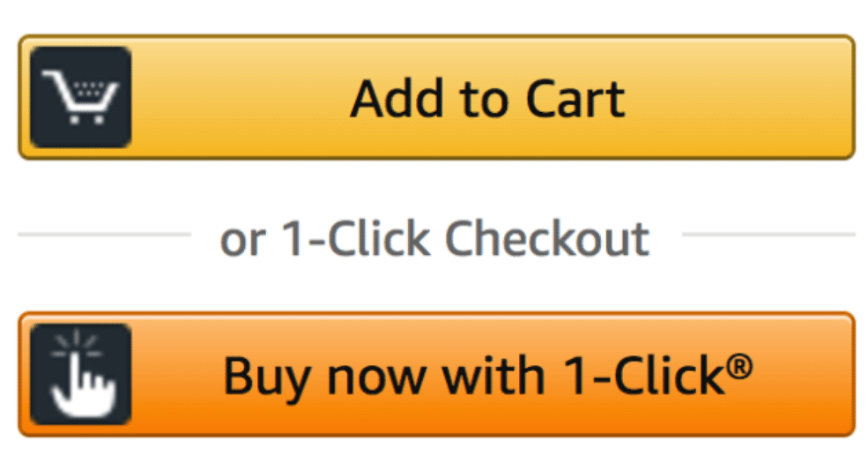868x470 pixels.
Task: Click the Buy now with 1-Click button
Action: tap(437, 374)
